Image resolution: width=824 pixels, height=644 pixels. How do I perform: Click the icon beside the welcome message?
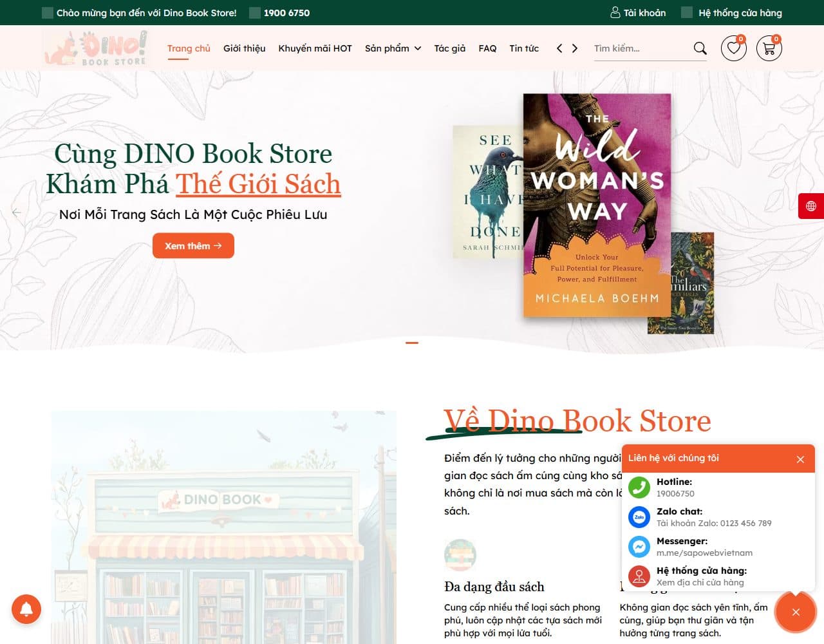(x=47, y=13)
